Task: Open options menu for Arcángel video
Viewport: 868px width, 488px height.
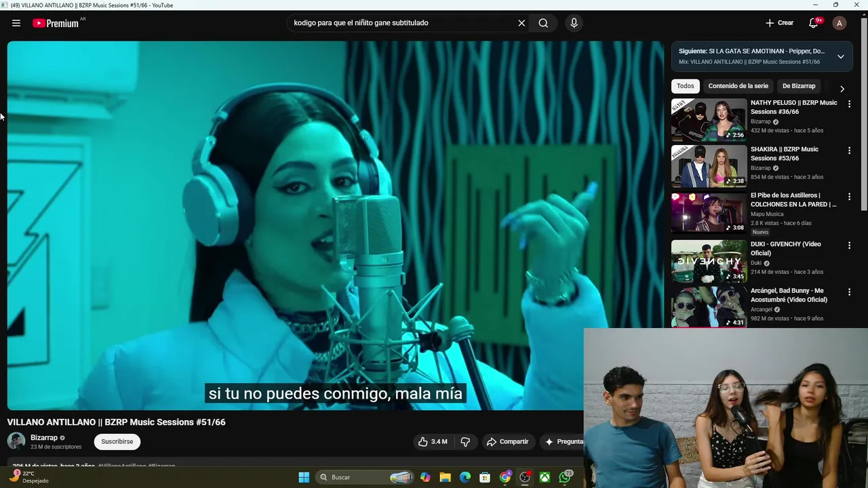Action: [x=849, y=292]
